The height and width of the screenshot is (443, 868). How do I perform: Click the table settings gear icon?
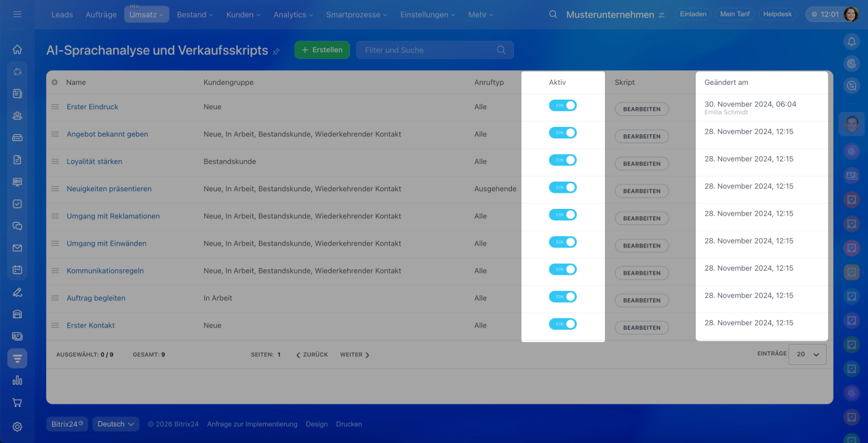pyautogui.click(x=55, y=82)
